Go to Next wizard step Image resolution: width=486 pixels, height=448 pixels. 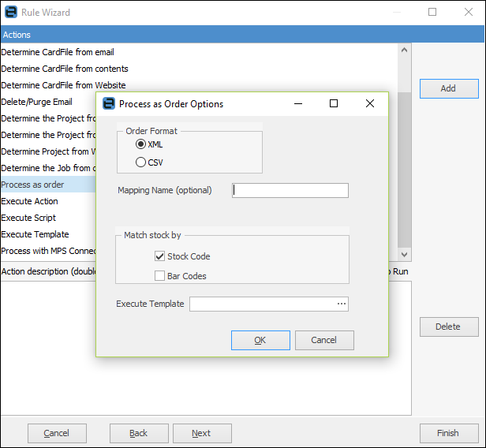tap(202, 433)
